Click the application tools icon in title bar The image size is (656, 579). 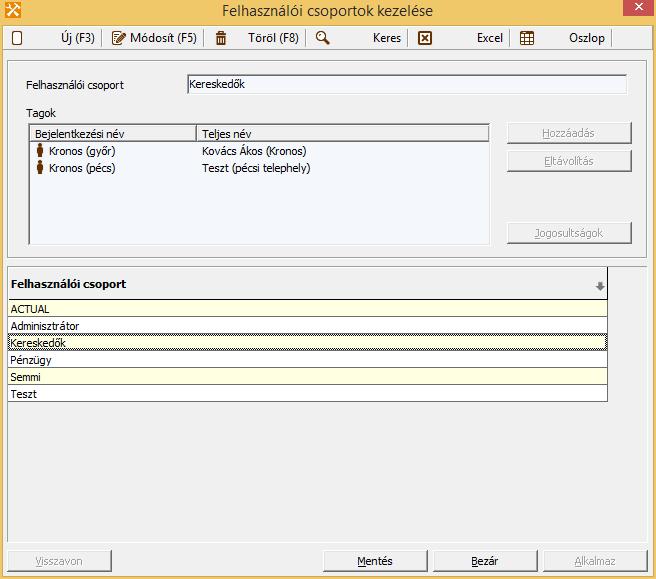click(x=13, y=10)
